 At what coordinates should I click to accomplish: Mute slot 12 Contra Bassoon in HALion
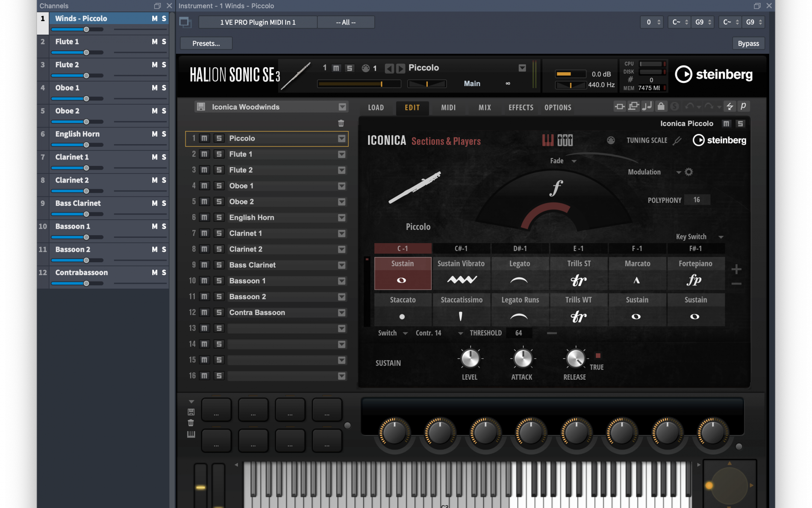point(204,312)
